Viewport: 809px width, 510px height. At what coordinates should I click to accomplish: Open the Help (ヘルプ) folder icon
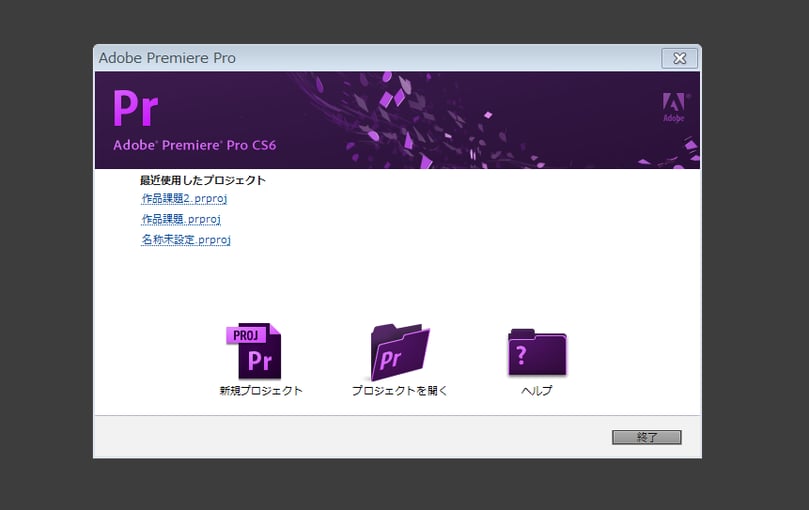[537, 352]
